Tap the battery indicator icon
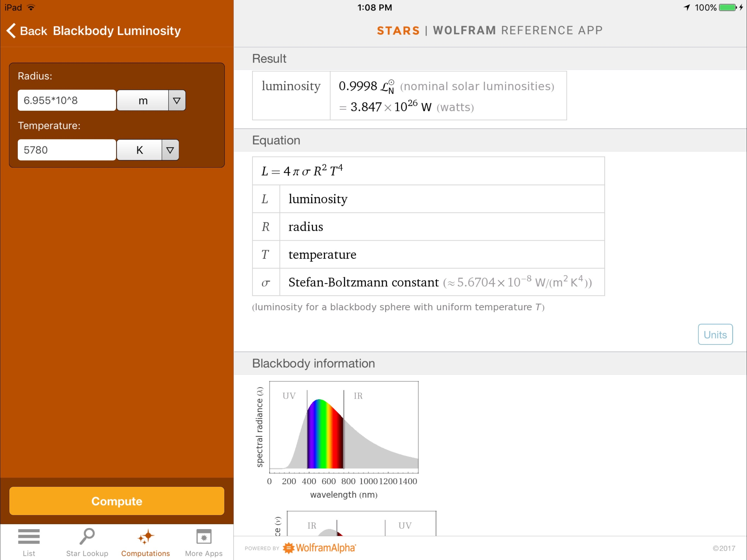The image size is (747, 560). tap(727, 7)
